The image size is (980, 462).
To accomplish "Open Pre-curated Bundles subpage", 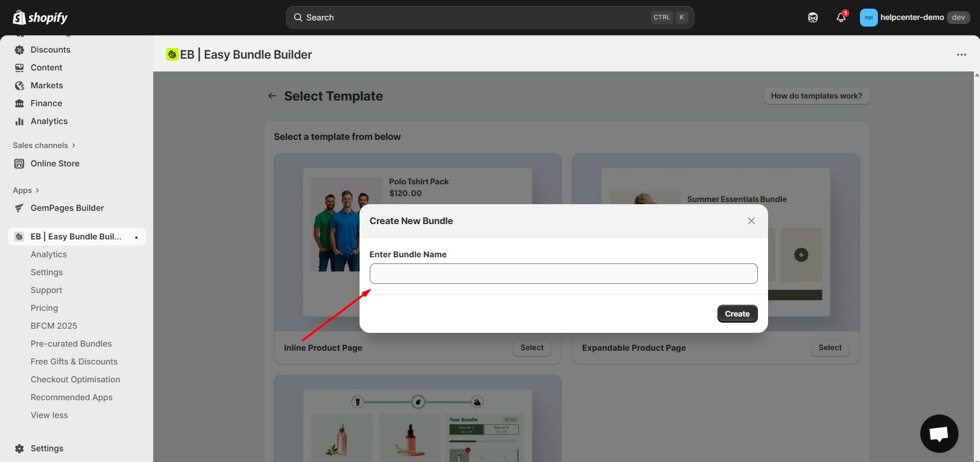I will click(71, 344).
